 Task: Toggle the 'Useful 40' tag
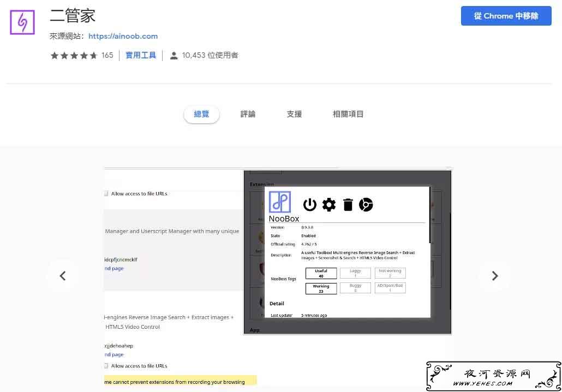(321, 273)
